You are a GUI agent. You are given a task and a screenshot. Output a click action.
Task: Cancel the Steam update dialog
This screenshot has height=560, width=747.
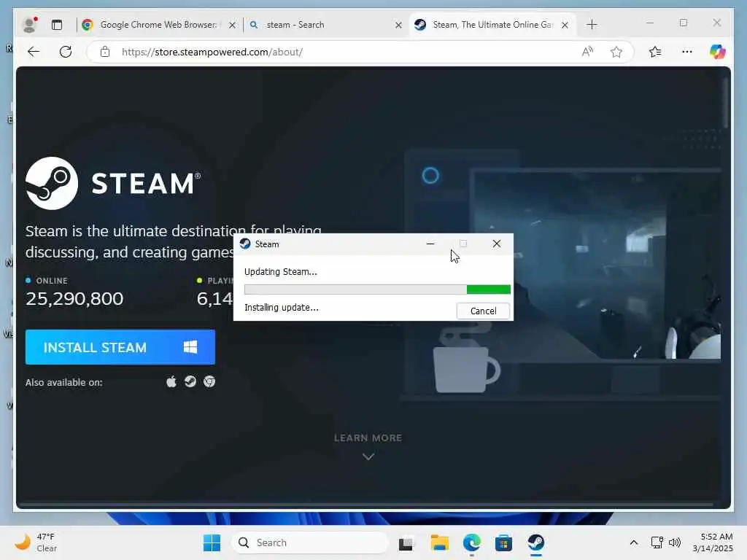[x=483, y=311]
